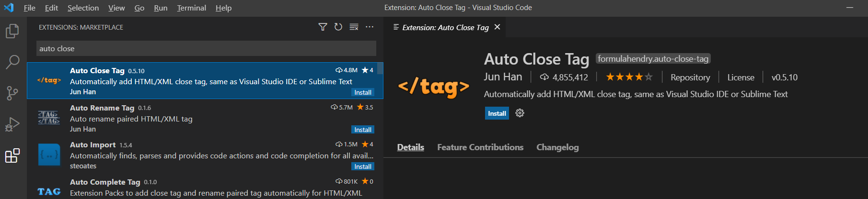Click the v0.5.10 version label
The width and height of the screenshot is (868, 199).
click(x=785, y=77)
